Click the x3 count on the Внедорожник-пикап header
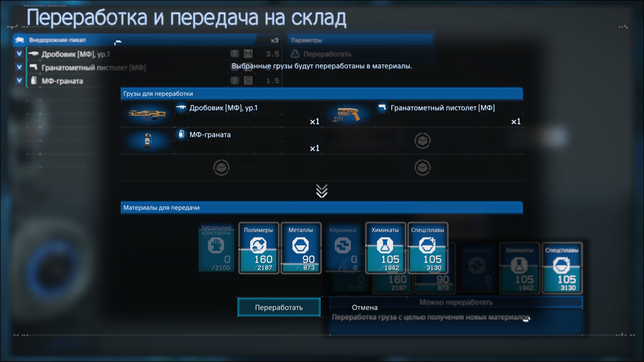 pos(274,40)
